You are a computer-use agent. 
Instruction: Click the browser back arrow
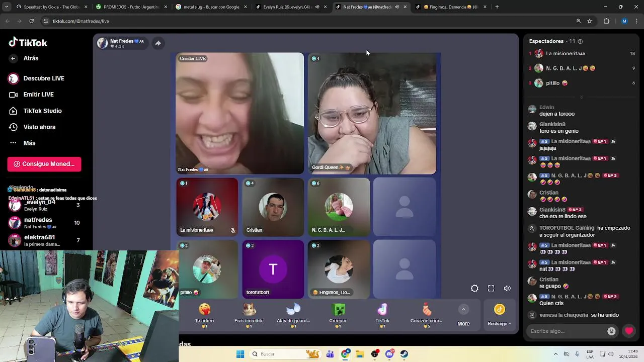7,21
